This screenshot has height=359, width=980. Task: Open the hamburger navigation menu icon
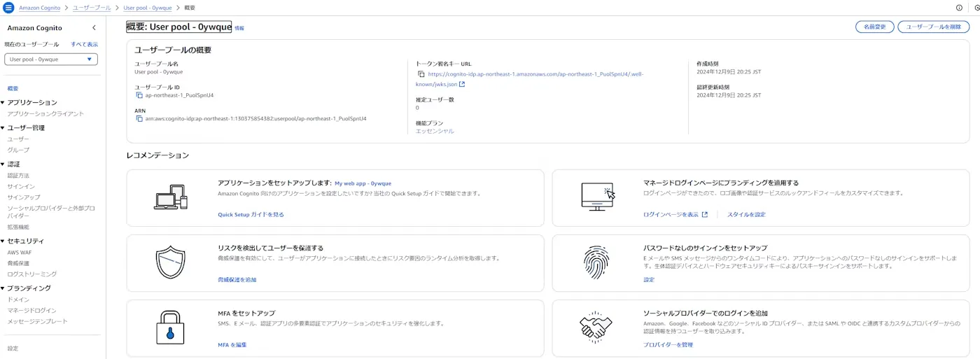pos(8,8)
